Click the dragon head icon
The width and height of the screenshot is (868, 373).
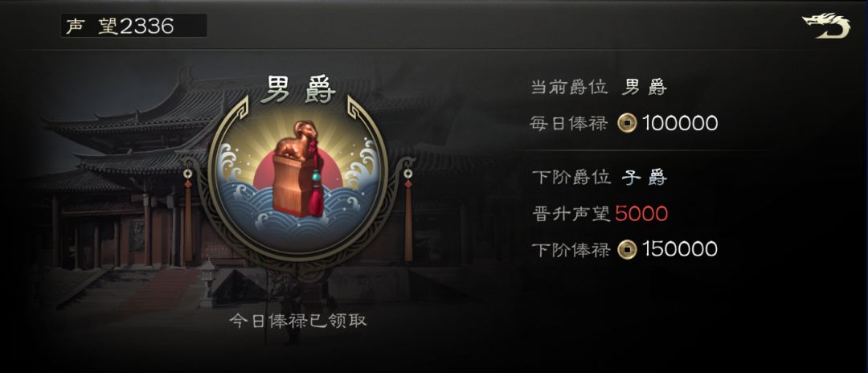tap(826, 26)
